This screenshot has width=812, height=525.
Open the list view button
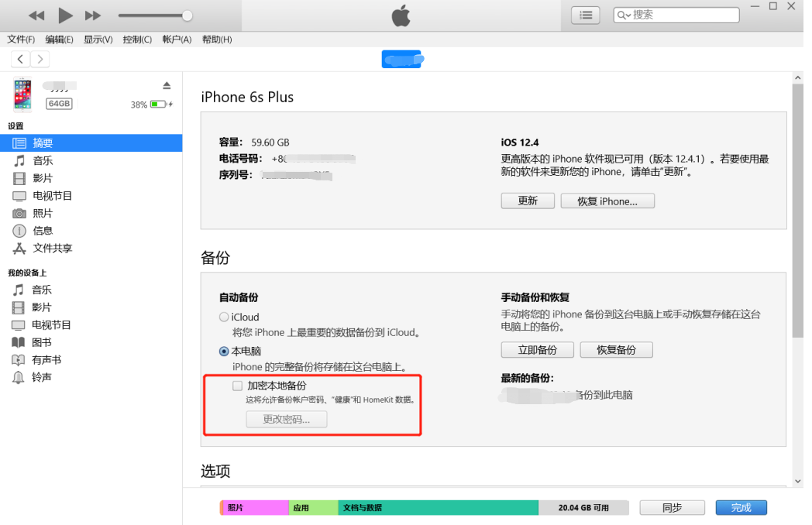[x=585, y=15]
